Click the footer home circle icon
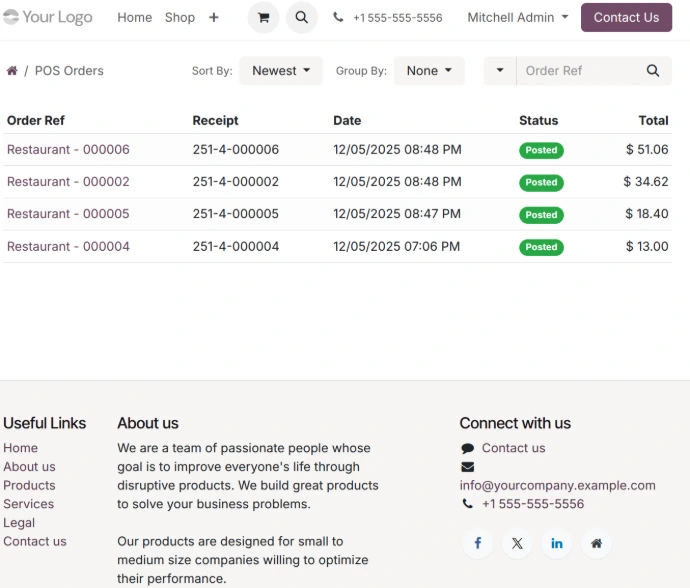Screen dimensions: 690x588 point(596,543)
